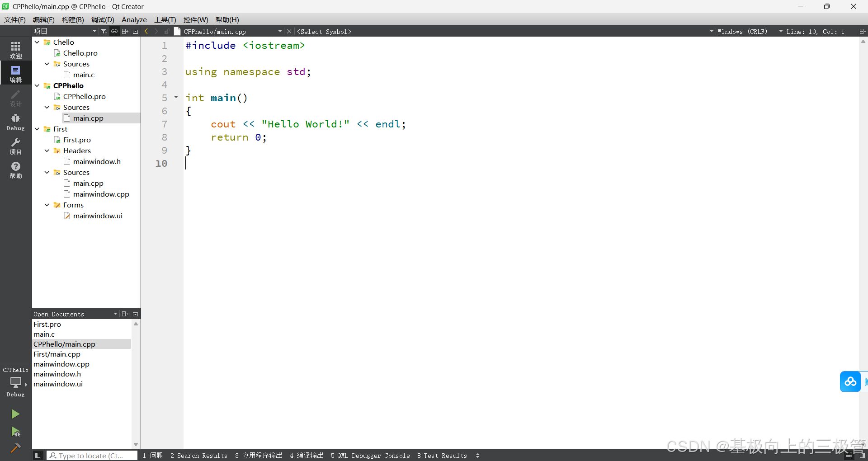The image size is (868, 461).
Task: Split the Projects side panel
Action: tap(125, 31)
